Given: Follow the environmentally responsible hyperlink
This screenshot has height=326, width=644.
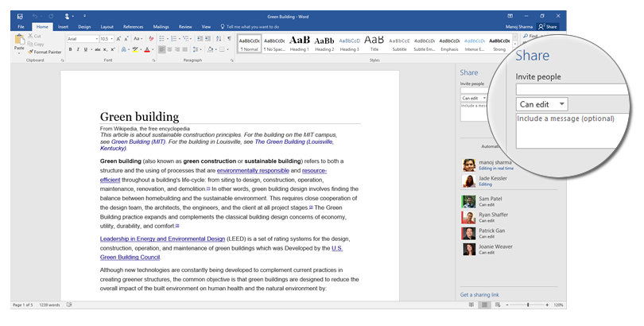Looking at the screenshot, I should click(253, 170).
